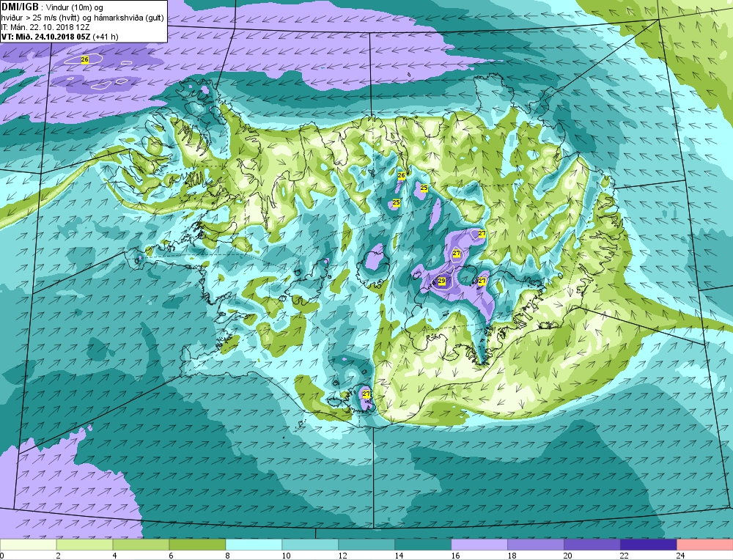Click the DMI/IGB title text

(x=20, y=7)
